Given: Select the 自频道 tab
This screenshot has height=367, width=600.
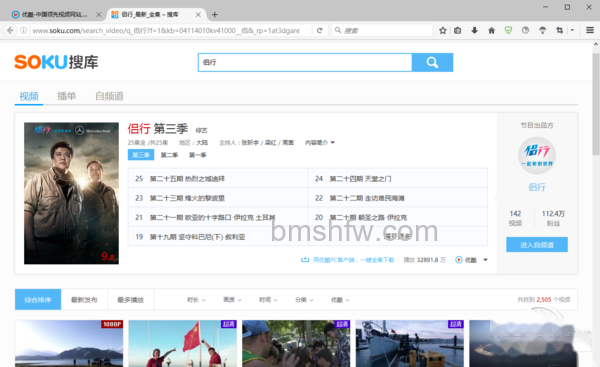Looking at the screenshot, I should click(x=109, y=96).
